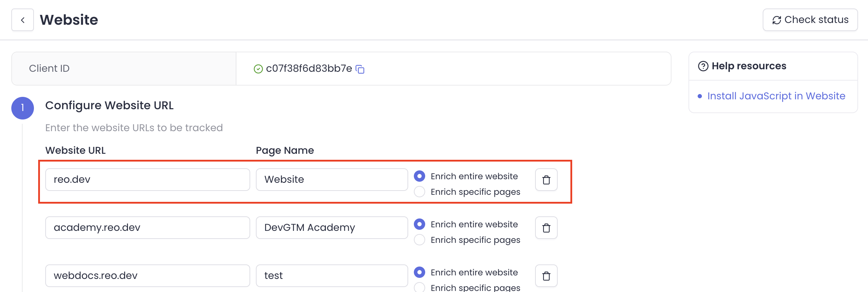
Task: Click the reo.dev Website URL field
Action: tap(147, 180)
